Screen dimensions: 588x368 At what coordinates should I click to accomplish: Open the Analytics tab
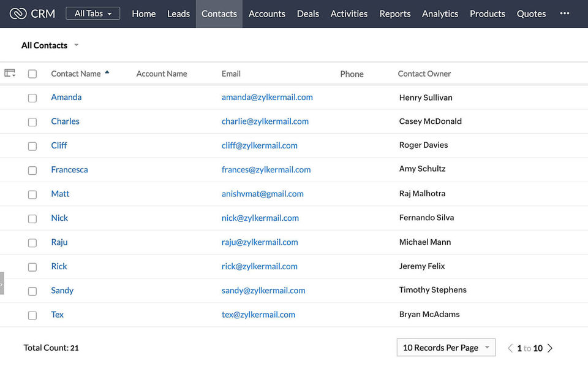click(440, 13)
